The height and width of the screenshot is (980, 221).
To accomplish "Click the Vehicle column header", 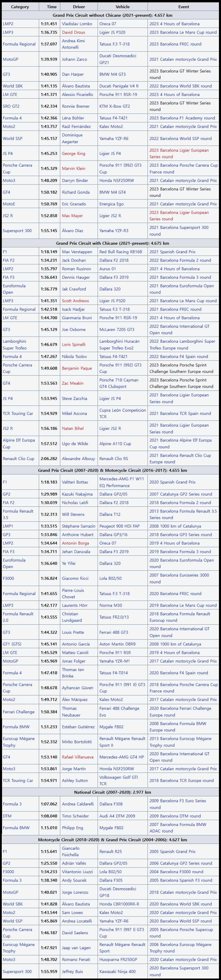I will tap(123, 7).
